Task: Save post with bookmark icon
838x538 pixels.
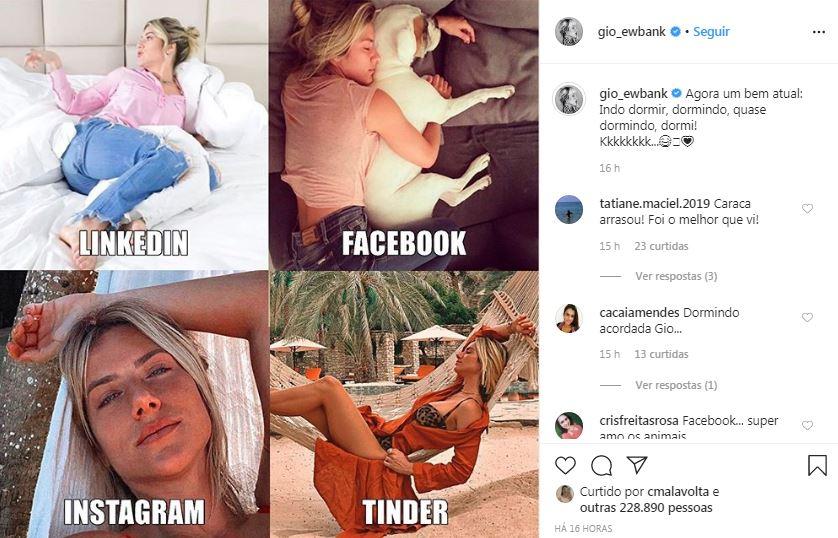Action: [817, 465]
